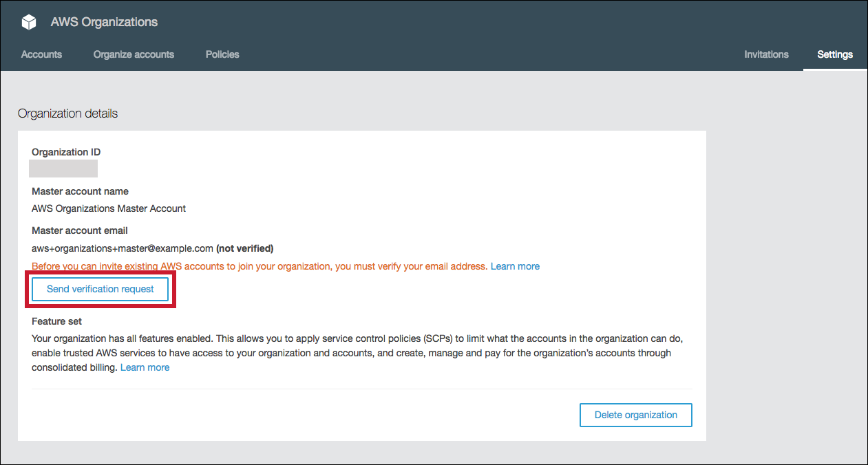Open Learn more about feature sets

tap(145, 367)
